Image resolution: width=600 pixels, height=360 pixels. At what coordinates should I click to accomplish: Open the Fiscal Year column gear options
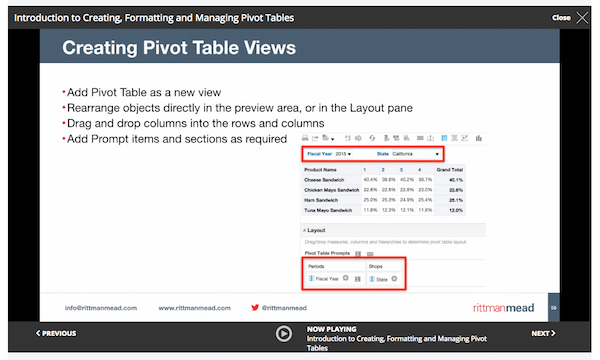346,278
